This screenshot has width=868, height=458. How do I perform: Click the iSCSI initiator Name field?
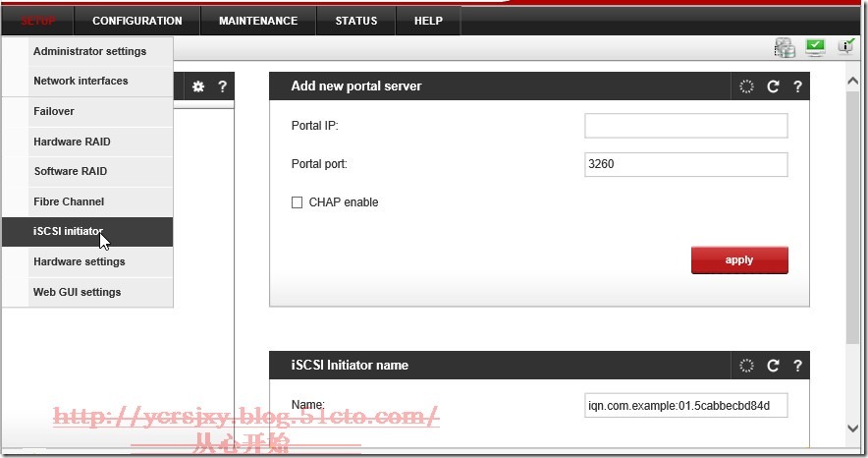[x=686, y=405]
